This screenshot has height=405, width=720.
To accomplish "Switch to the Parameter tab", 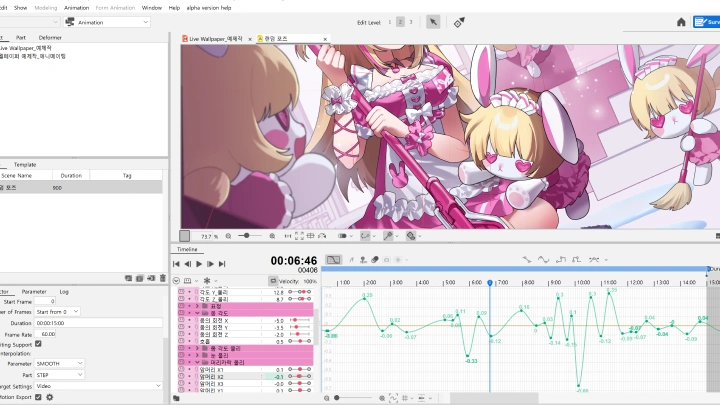I will [x=34, y=292].
